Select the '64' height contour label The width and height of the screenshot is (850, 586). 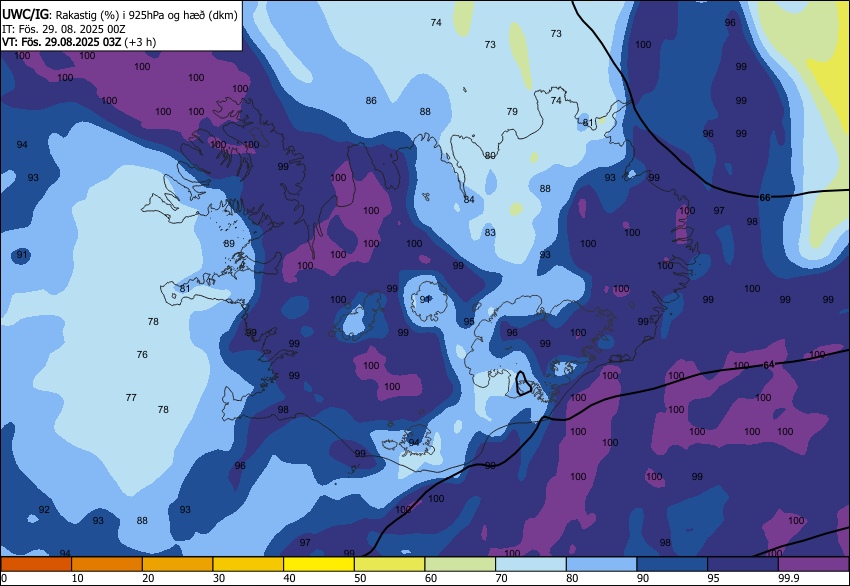[769, 365]
